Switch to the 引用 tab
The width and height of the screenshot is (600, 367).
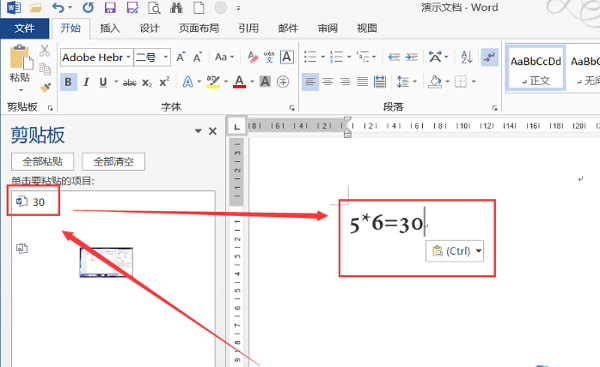click(249, 28)
